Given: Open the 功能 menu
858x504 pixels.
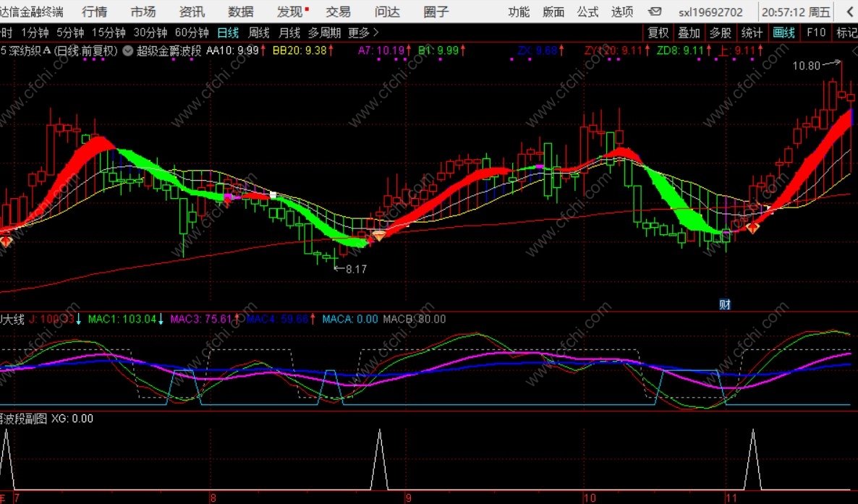Looking at the screenshot, I should click(x=519, y=12).
